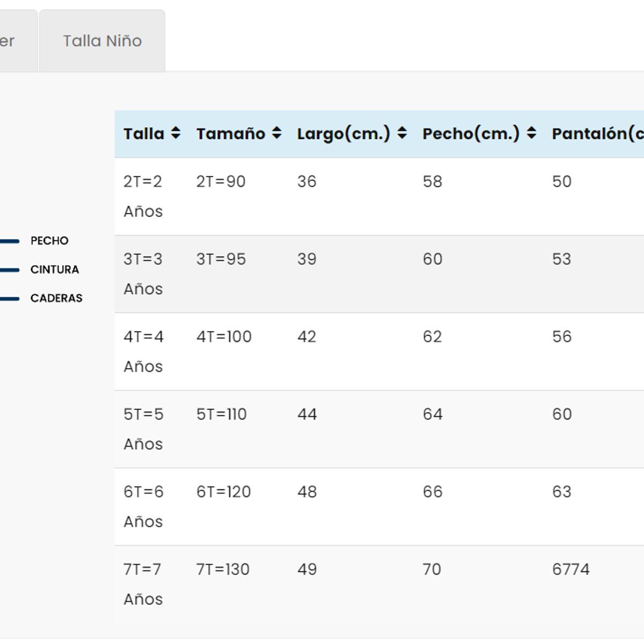Click the Tamaño column header text
644x644 pixels.
[x=231, y=134]
